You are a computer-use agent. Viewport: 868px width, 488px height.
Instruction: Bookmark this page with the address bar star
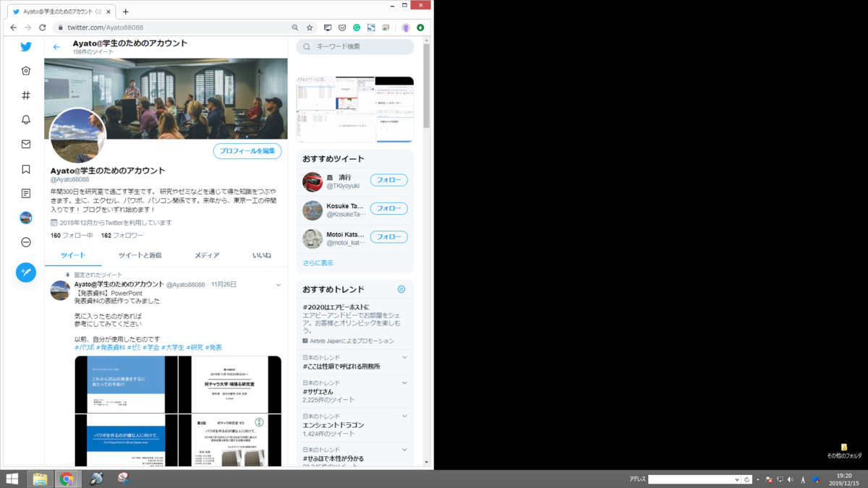click(309, 27)
